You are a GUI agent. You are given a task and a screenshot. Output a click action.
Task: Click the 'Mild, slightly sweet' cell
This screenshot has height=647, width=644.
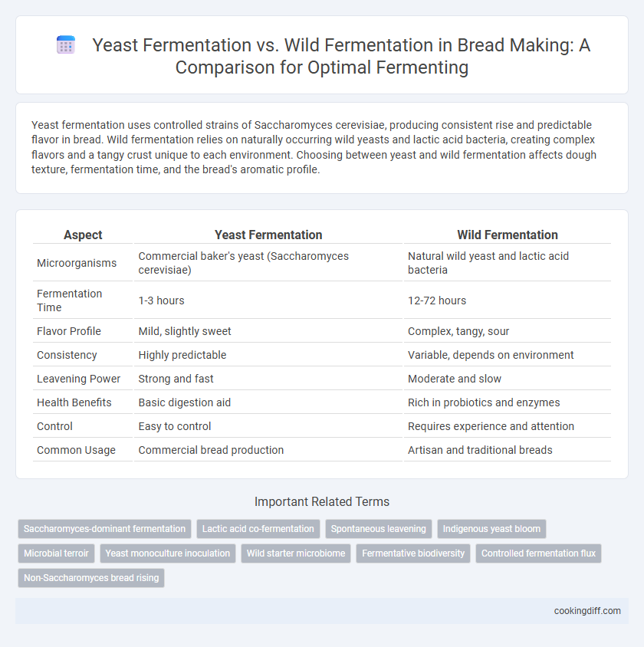268,331
